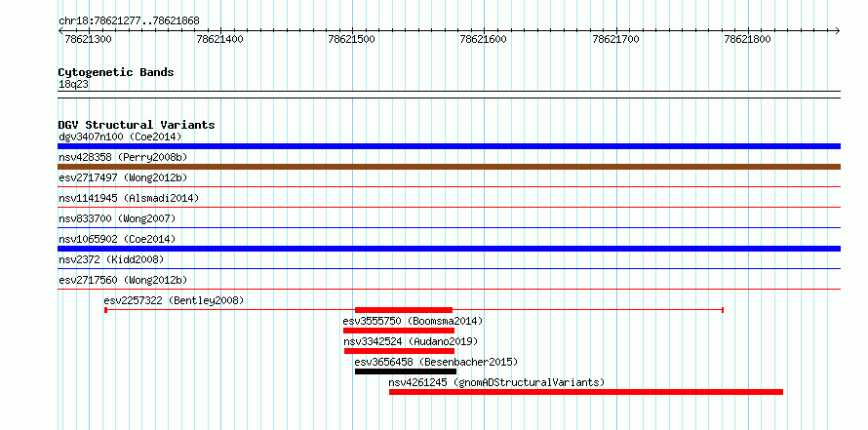Click the black bar of esv3656458
The width and height of the screenshot is (868, 430).
point(406,371)
